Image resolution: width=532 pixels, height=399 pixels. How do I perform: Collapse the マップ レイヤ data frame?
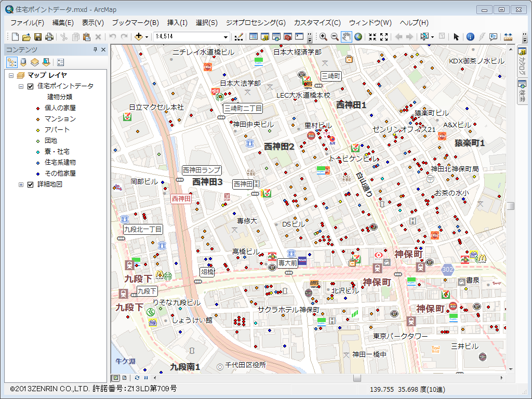click(x=11, y=75)
